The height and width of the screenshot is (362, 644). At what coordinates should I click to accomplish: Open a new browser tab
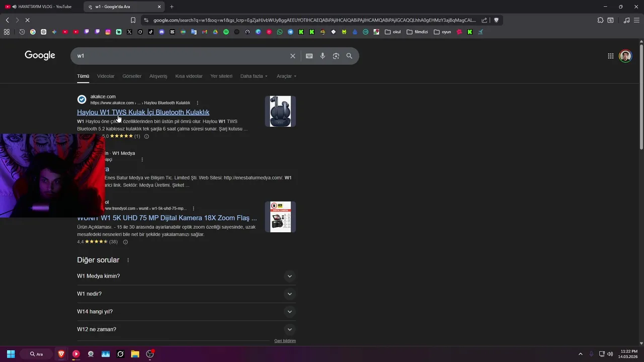(172, 7)
